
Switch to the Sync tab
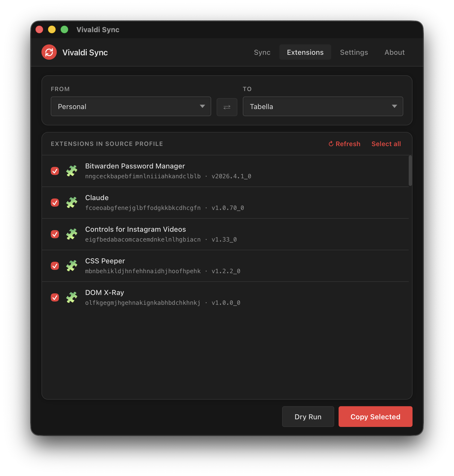pyautogui.click(x=262, y=52)
